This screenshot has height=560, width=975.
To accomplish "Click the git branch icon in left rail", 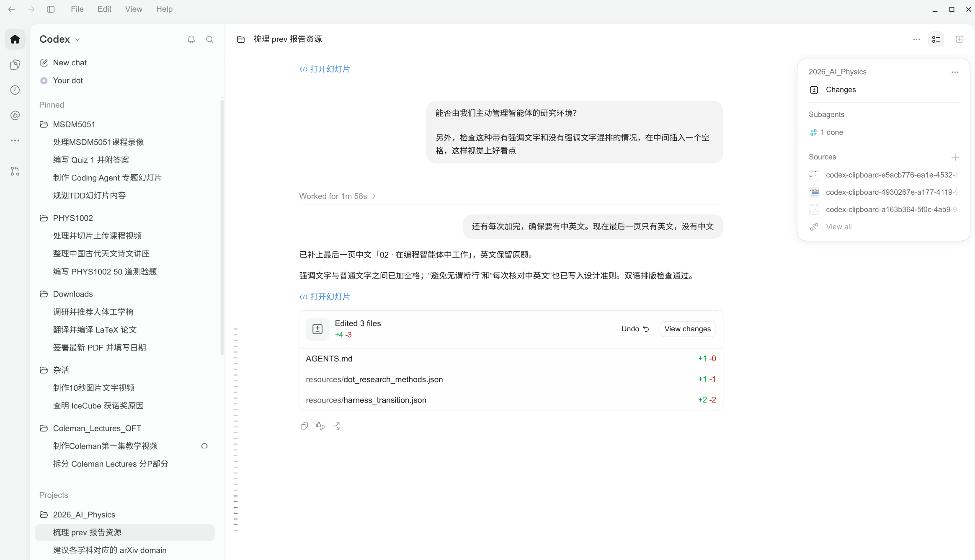I will point(15,171).
